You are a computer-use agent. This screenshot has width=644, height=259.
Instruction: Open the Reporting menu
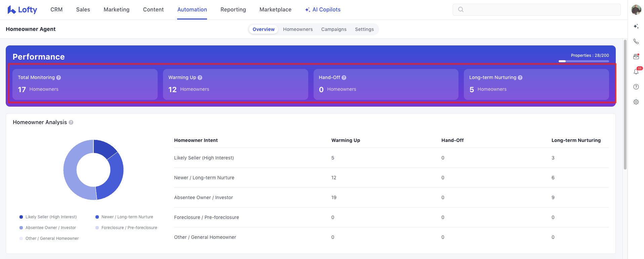pyautogui.click(x=233, y=10)
